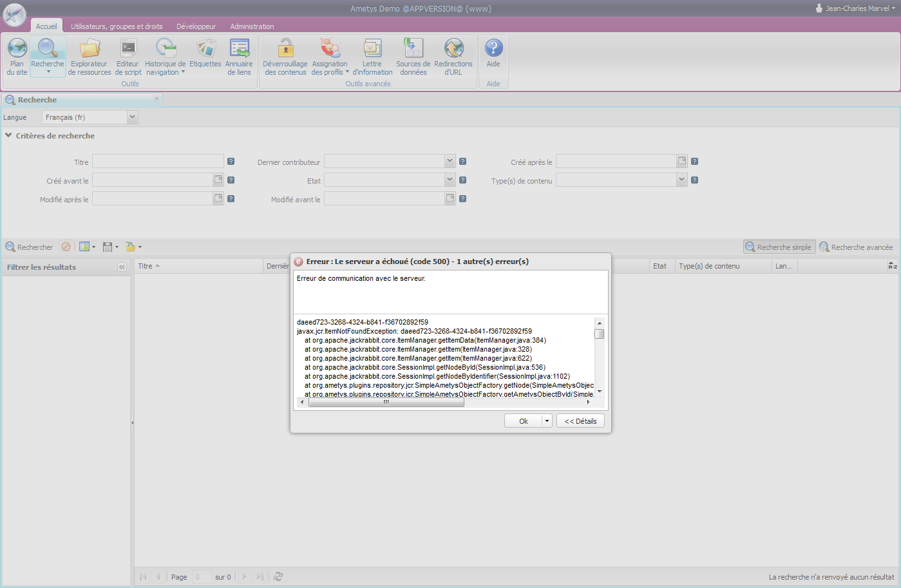Click the help icon next to Modifié après le
901x588 pixels.
[x=231, y=199]
